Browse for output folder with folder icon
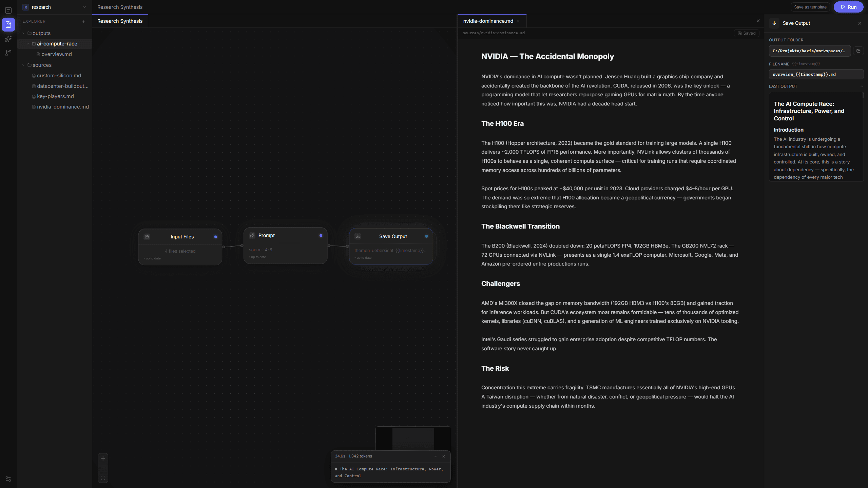Image resolution: width=868 pixels, height=488 pixels. point(859,51)
